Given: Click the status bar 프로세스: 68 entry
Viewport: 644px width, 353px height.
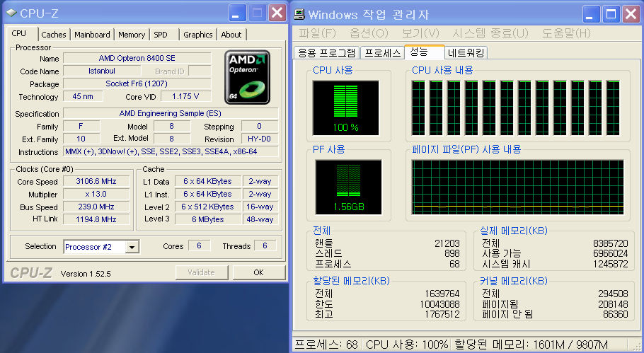Looking at the screenshot, I should (327, 345).
